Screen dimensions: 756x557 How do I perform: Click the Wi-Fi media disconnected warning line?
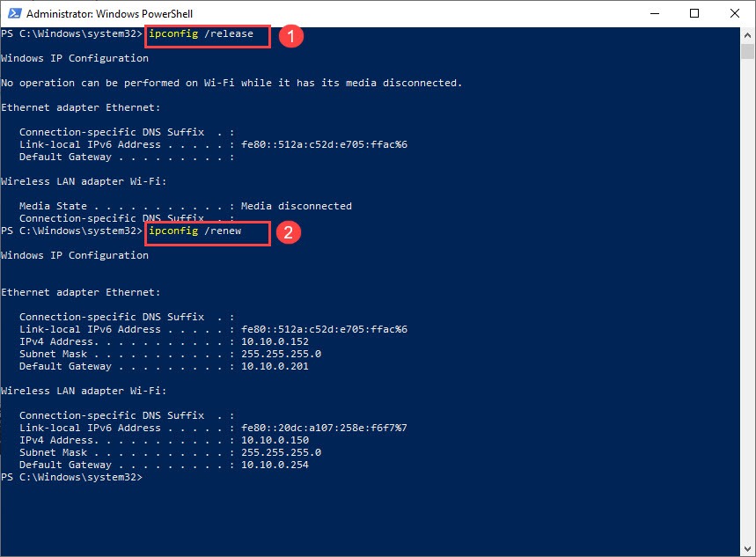[x=231, y=83]
